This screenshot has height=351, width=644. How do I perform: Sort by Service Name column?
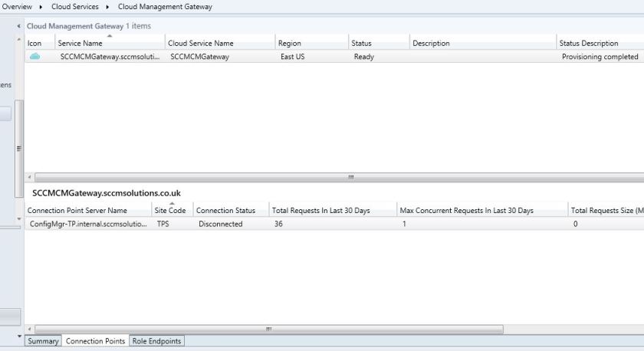pos(110,43)
